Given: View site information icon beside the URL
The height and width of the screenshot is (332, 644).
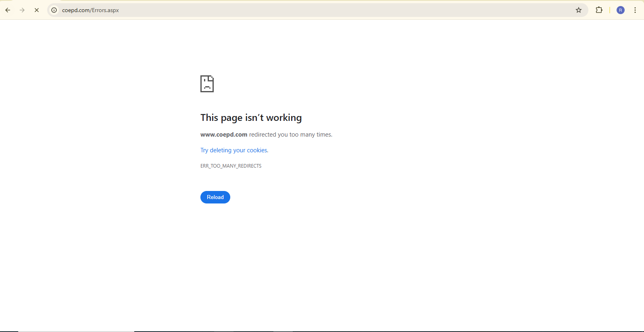Looking at the screenshot, I should tap(54, 10).
